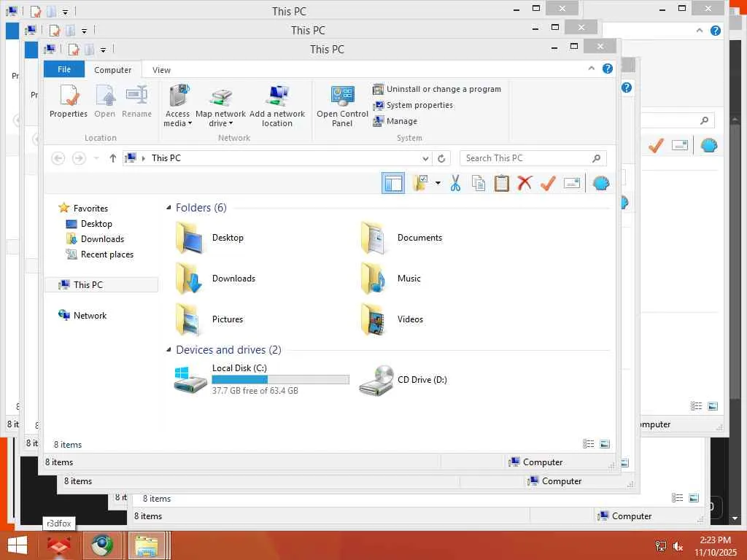The width and height of the screenshot is (747, 560).
Task: Click the Folder Options toolbar icon
Action: tap(420, 183)
